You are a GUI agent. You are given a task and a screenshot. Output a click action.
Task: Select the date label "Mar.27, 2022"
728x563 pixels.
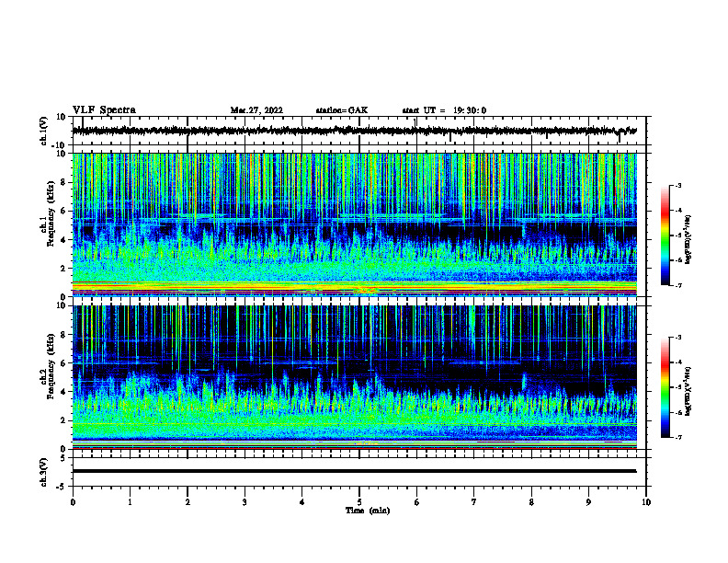pos(256,110)
